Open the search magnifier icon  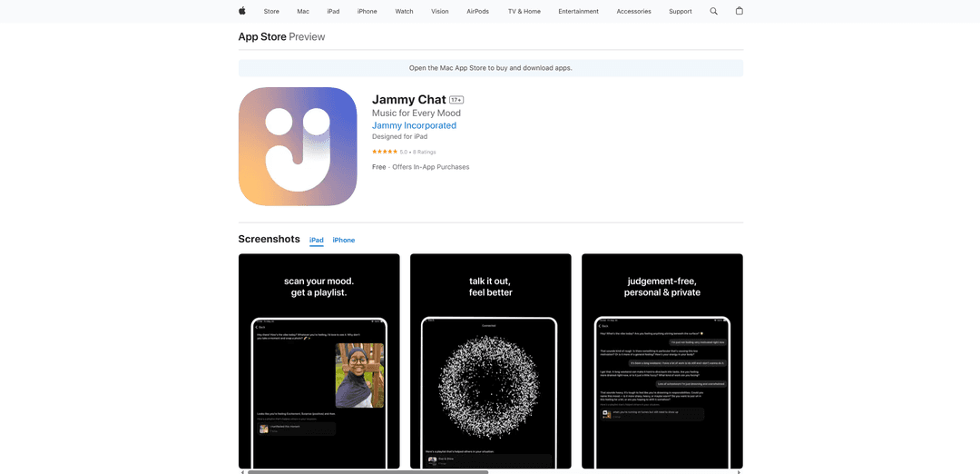[714, 11]
